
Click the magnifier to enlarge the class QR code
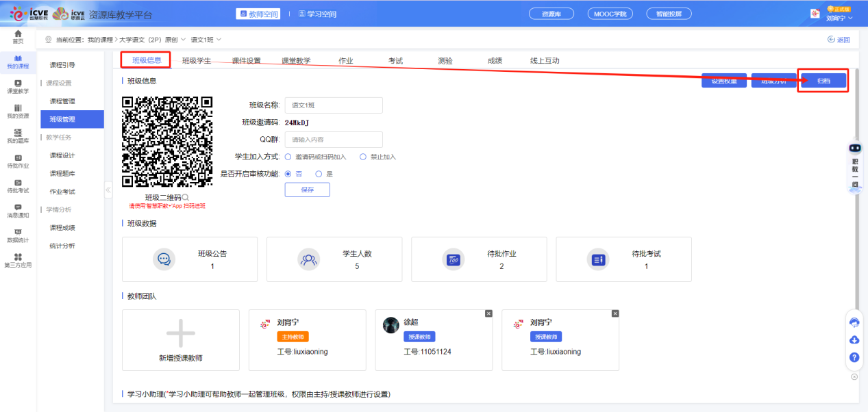(187, 196)
